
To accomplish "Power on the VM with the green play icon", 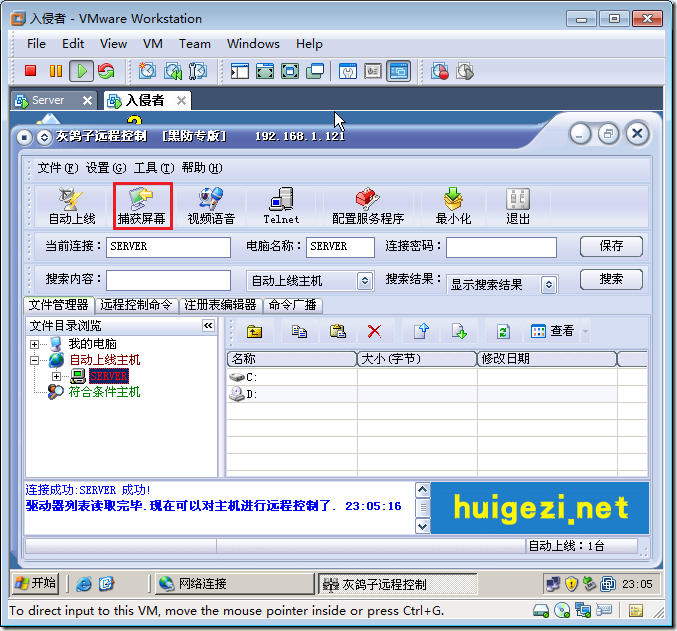I will point(82,71).
